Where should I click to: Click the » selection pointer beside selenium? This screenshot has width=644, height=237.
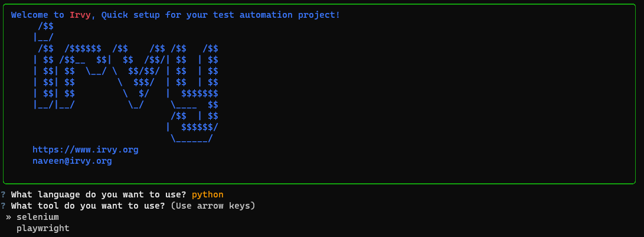pyautogui.click(x=9, y=217)
